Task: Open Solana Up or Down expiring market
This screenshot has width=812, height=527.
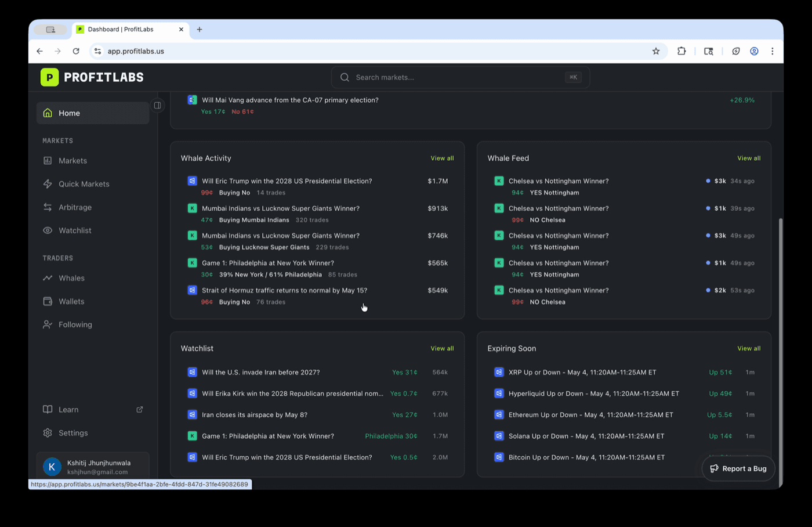Action: 624,436
